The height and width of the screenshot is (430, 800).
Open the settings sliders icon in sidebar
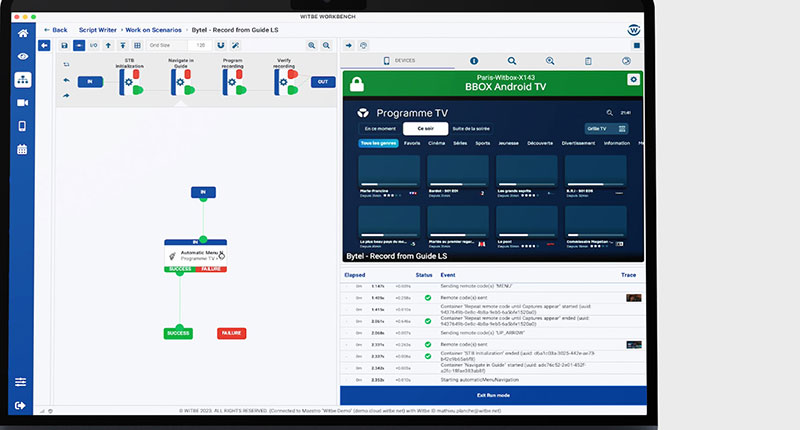[21, 382]
